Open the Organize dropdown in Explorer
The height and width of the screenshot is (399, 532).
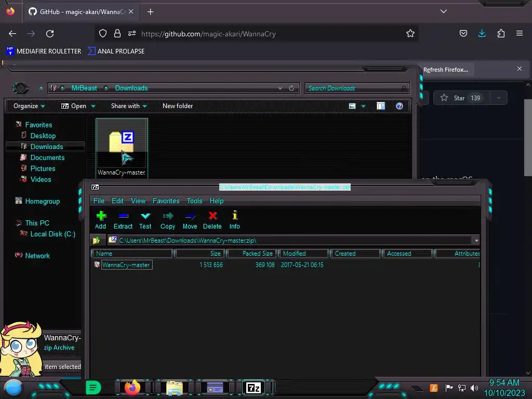point(29,106)
